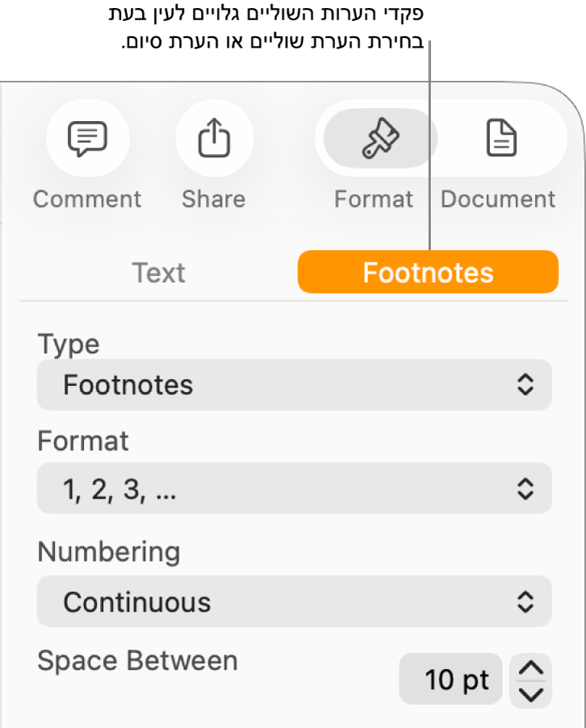Screen dimensions: 586x728
Task: Click the chevrons on 1, 2, 3 menu
Action: [525, 488]
